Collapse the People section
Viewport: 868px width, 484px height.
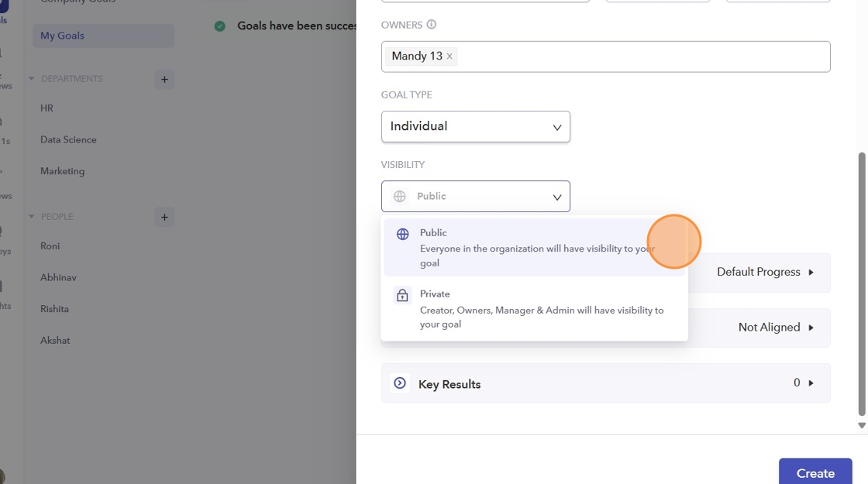coord(32,217)
